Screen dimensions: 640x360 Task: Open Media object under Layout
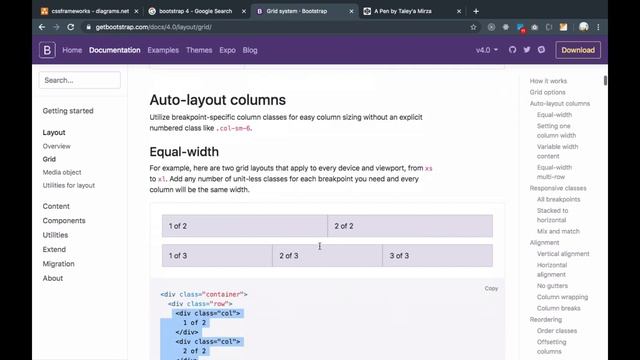[x=62, y=172]
